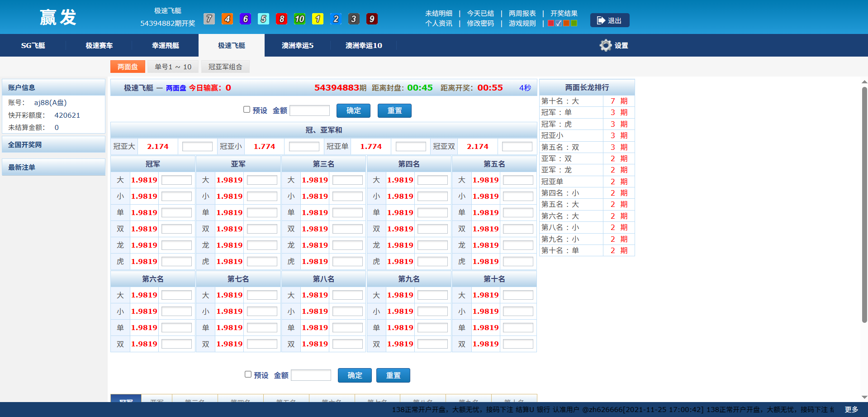Click the 冠亚大 bet amount field

(197, 147)
